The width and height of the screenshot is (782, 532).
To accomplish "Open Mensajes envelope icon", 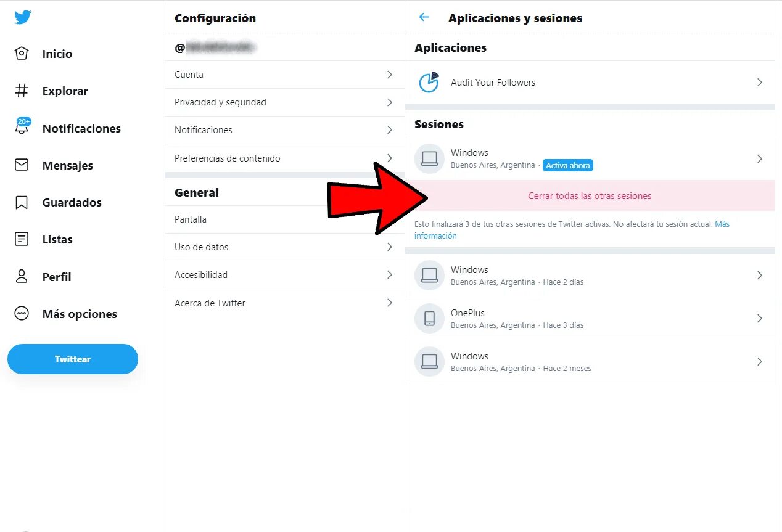I will [22, 165].
